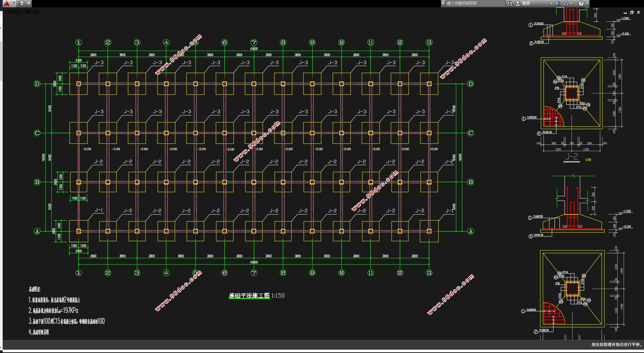Image resolution: width=644 pixels, height=353 pixels.
Task: Select the 基础平法施工图 drawing title text
Action: pyautogui.click(x=249, y=296)
